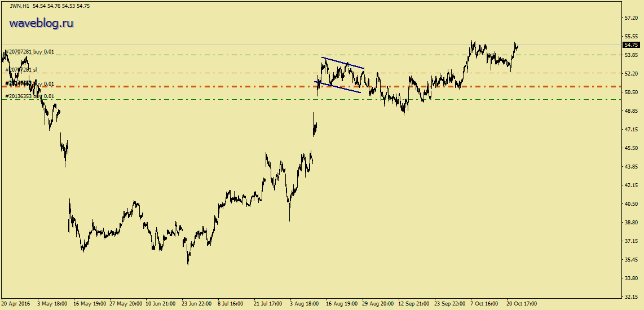
Task: Click the 3 Aug 18:00 time label
Action: tap(305, 304)
